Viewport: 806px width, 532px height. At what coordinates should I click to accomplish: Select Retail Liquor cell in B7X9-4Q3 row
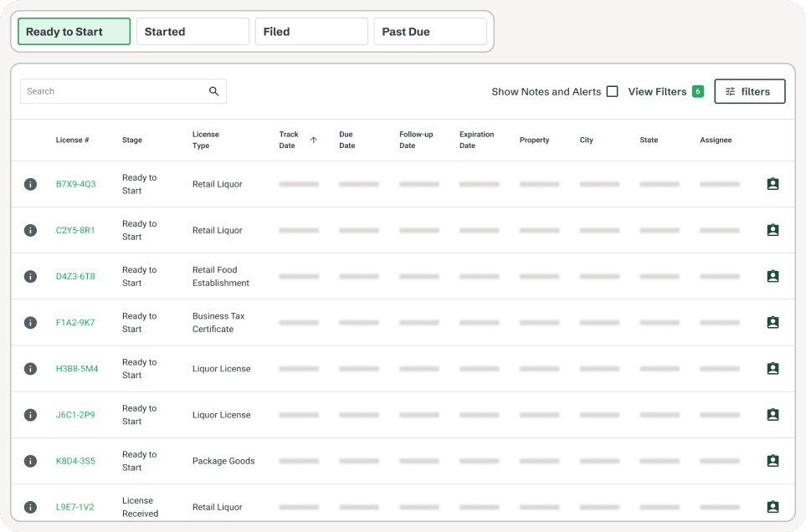click(217, 184)
